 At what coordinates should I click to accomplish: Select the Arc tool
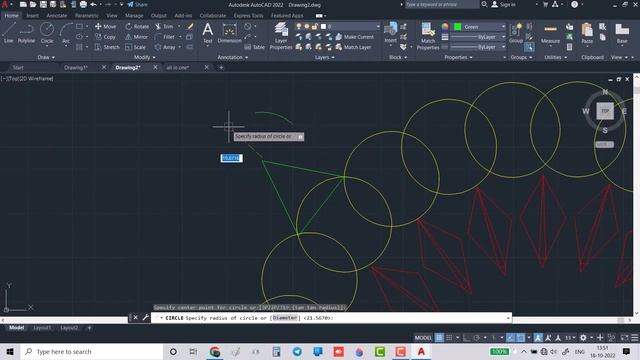tap(66, 33)
